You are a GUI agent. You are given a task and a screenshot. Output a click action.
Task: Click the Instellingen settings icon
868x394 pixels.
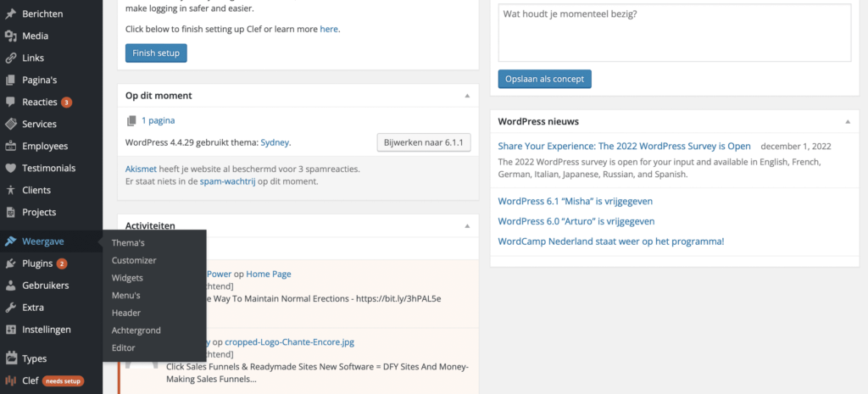(x=10, y=330)
